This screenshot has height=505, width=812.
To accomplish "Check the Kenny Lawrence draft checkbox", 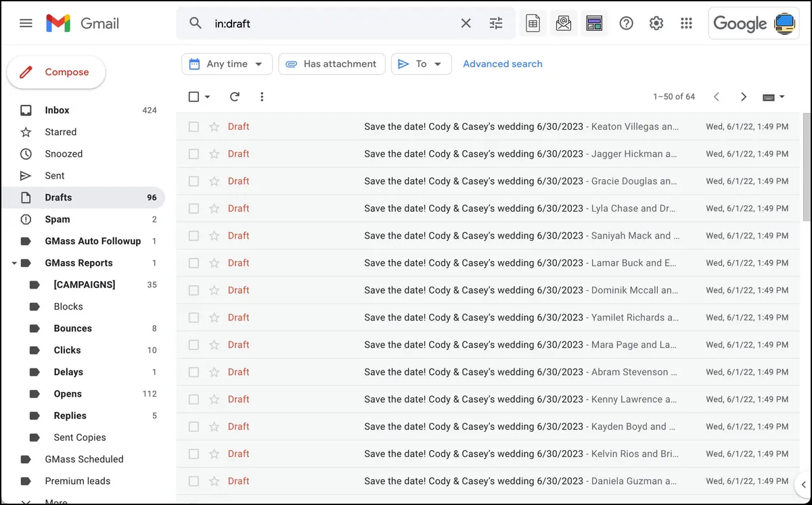I will [x=194, y=399].
